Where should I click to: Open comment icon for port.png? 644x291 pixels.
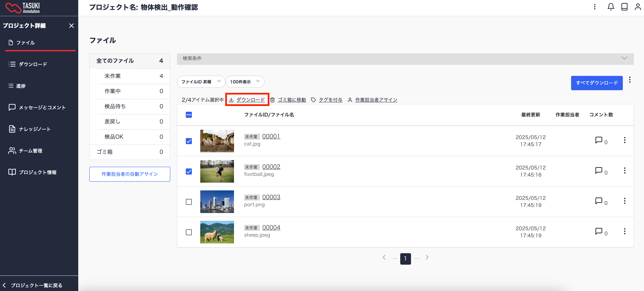[x=599, y=201]
